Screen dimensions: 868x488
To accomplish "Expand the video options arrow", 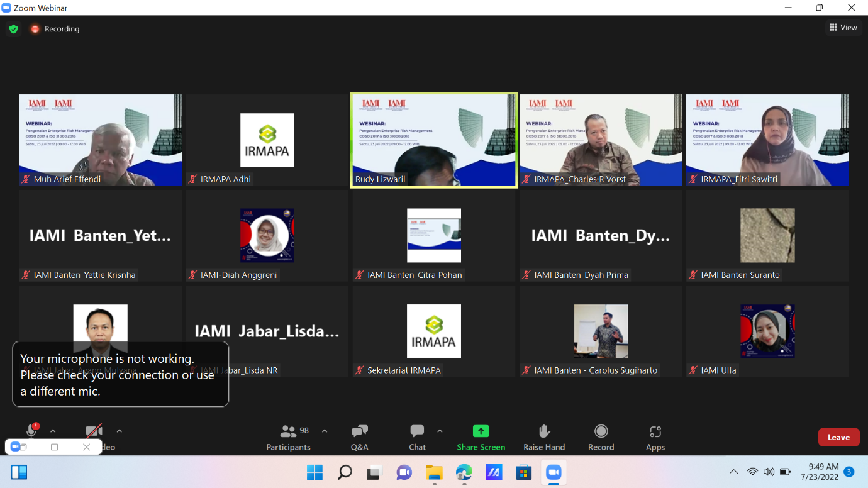I will (x=119, y=431).
